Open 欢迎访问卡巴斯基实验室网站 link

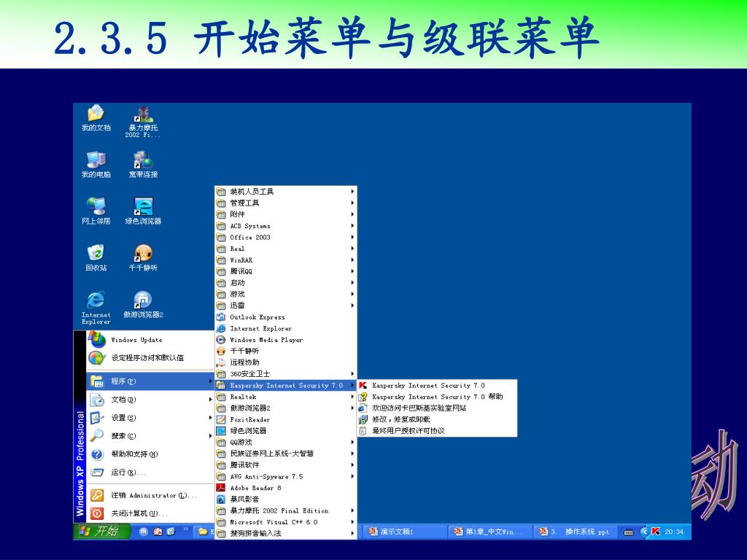437,408
